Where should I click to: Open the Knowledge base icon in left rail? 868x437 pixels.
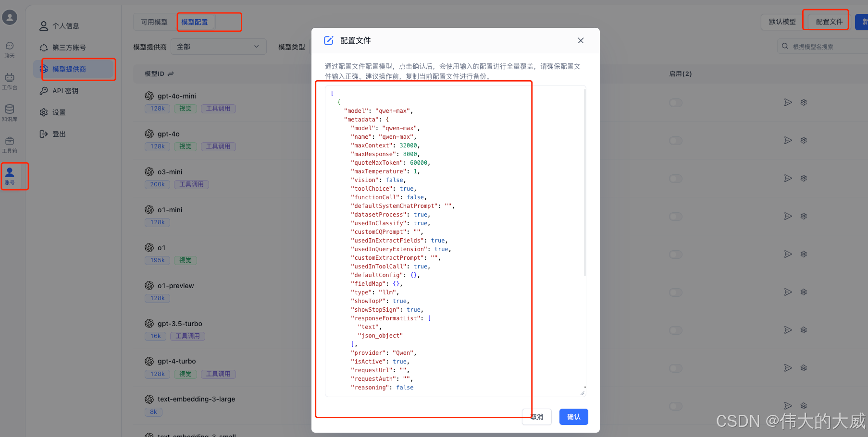coord(10,113)
